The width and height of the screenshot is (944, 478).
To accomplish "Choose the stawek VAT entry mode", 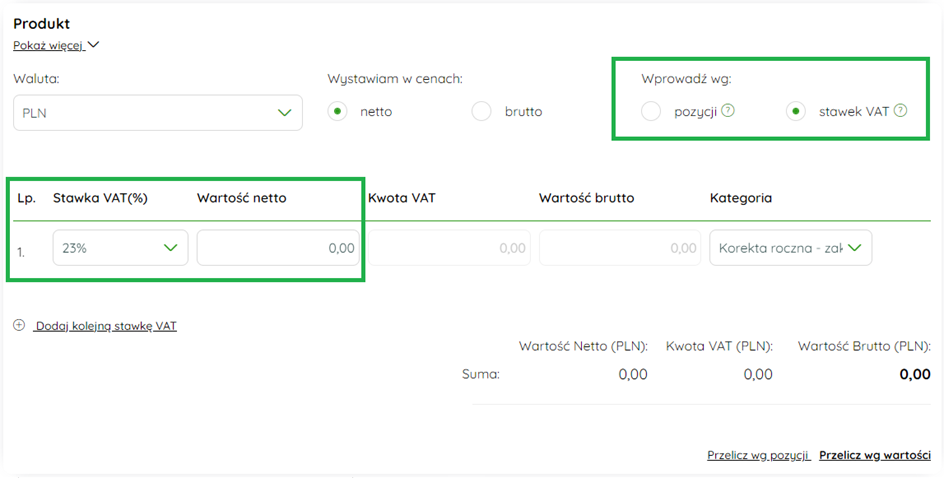I will [x=796, y=111].
